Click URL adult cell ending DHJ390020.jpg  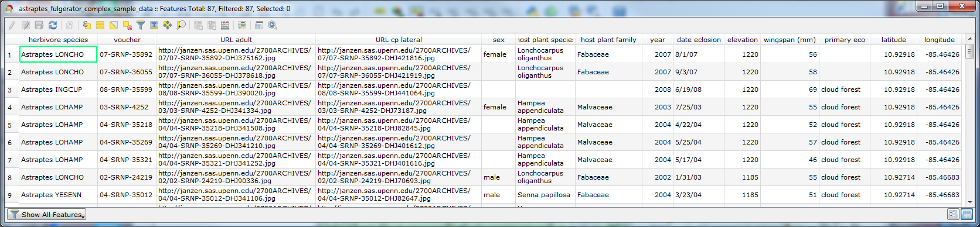point(236,90)
